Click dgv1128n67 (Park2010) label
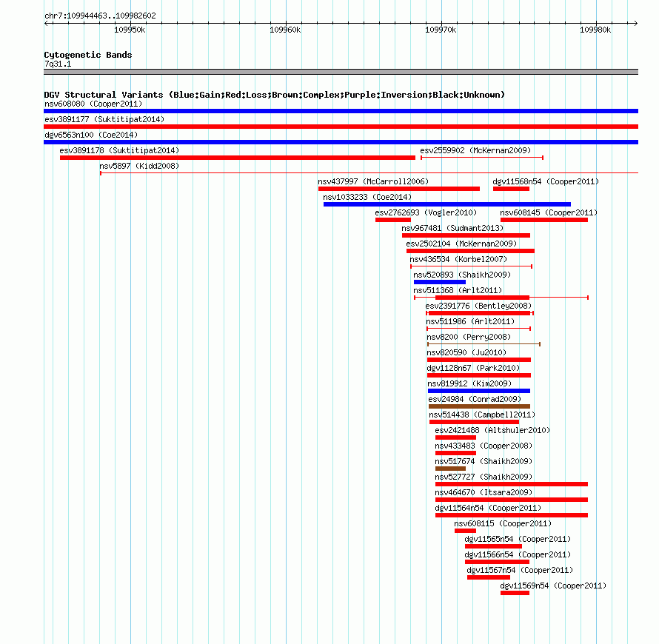Image resolution: width=659 pixels, height=644 pixels. [x=473, y=368]
